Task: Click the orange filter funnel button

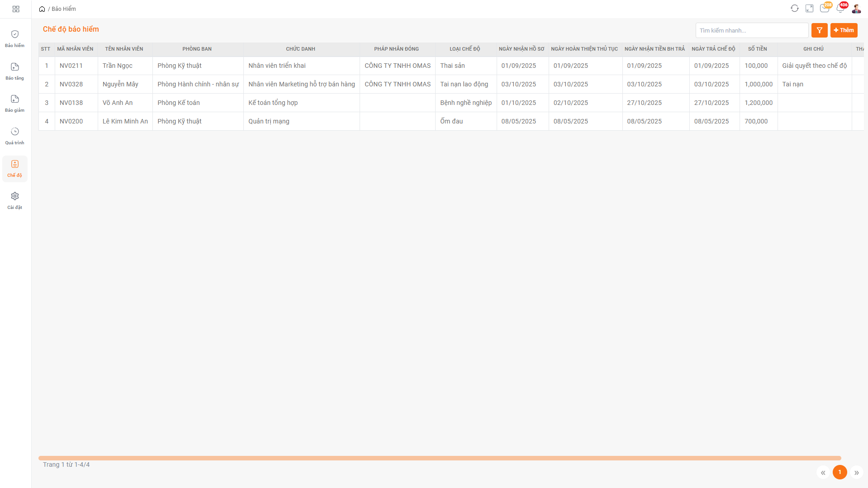Action: [819, 30]
